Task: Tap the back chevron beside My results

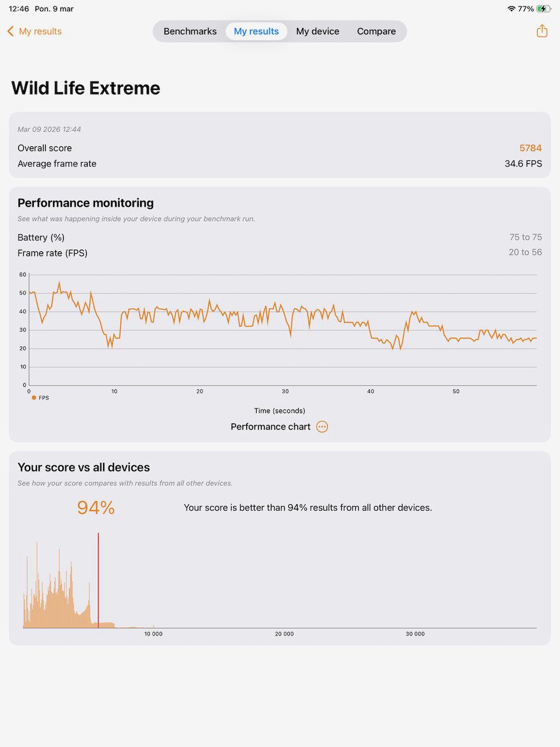Action: [x=10, y=32]
